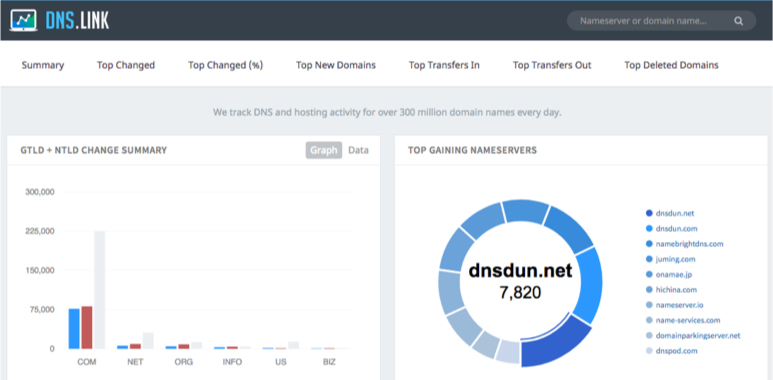Click the nameserver.io legend entry
The width and height of the screenshot is (773, 380).
(674, 305)
